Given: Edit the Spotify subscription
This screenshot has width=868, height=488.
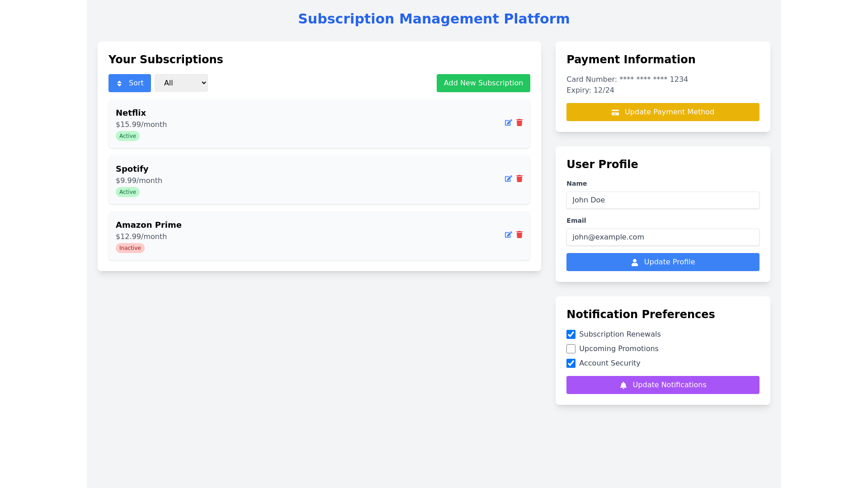Looking at the screenshot, I should pyautogui.click(x=508, y=179).
